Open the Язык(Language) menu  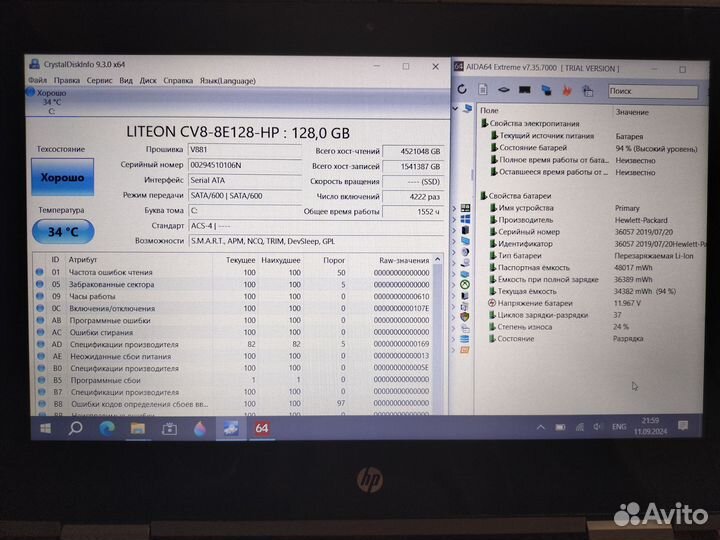[x=227, y=81]
